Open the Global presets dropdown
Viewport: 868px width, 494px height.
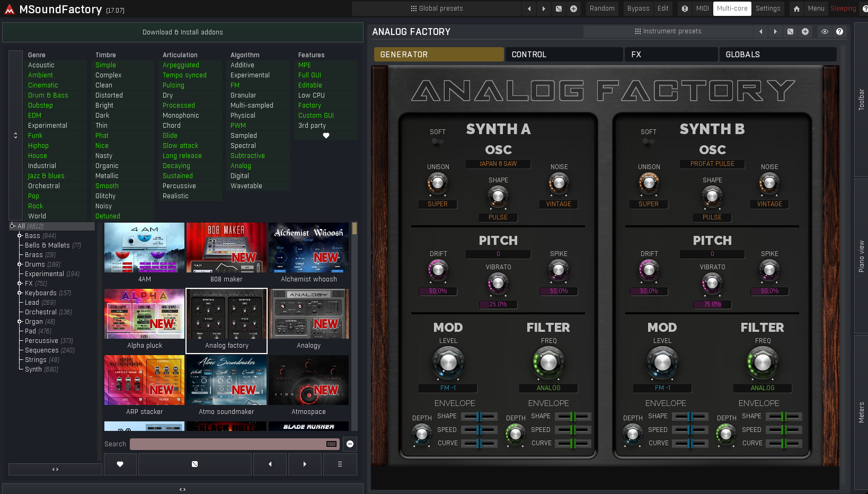tap(437, 8)
